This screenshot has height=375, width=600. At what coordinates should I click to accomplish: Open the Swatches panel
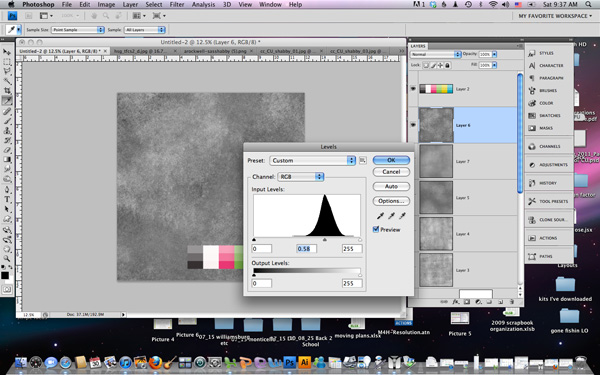pos(549,116)
